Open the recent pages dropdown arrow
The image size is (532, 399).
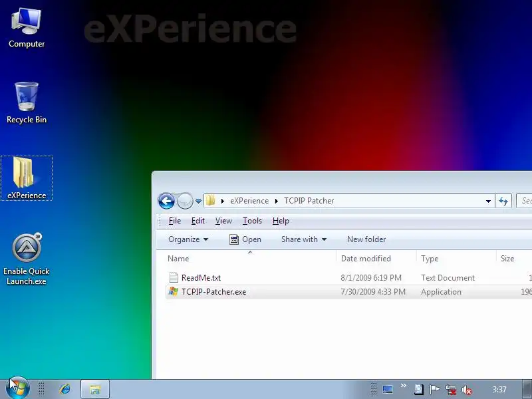(x=198, y=201)
